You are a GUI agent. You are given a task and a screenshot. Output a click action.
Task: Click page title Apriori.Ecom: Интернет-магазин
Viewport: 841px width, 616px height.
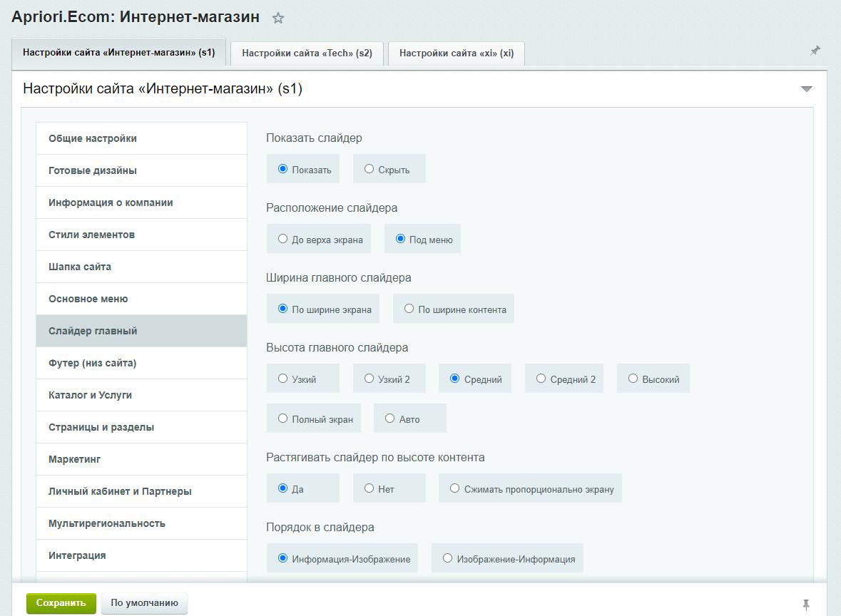136,17
